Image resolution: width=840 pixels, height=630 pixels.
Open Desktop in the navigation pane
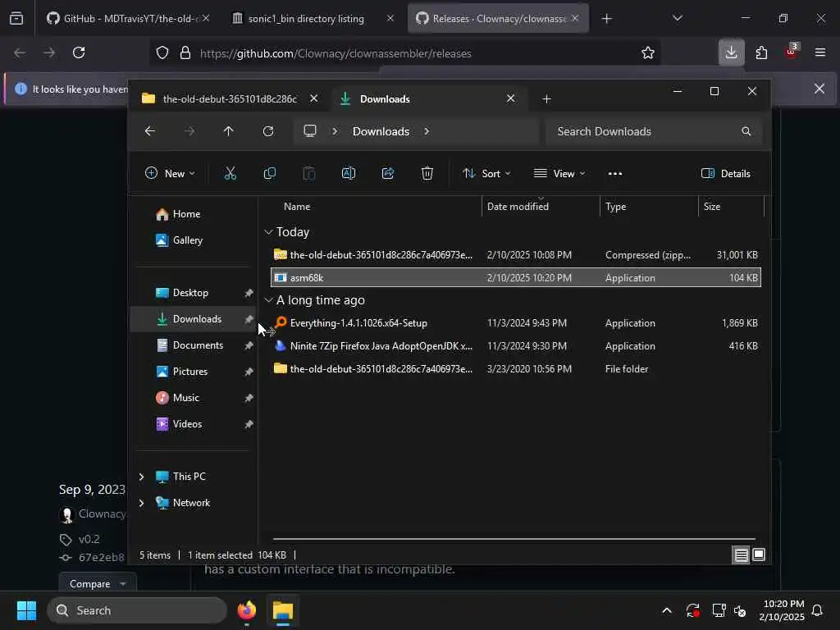193,293
